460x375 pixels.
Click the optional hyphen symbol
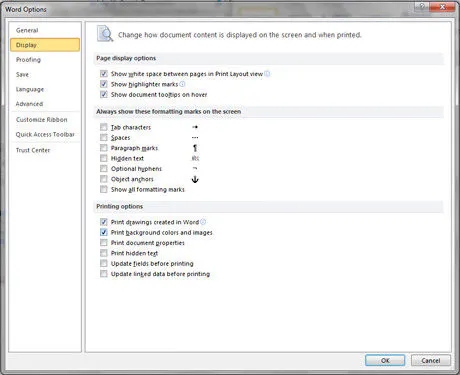(x=195, y=169)
